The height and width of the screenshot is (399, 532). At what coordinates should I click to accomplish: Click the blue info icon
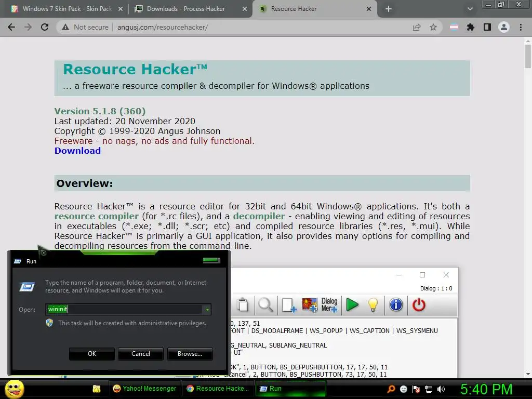coord(395,304)
